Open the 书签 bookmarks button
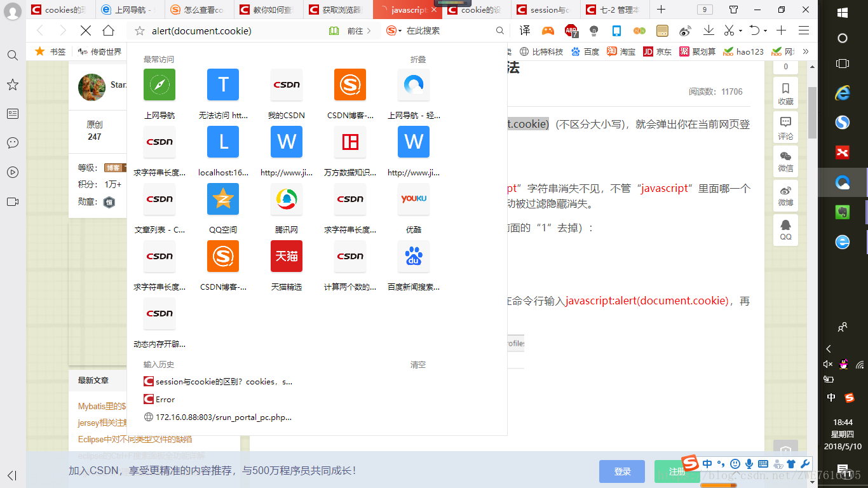Screen dimensions: 868x488 51,51
